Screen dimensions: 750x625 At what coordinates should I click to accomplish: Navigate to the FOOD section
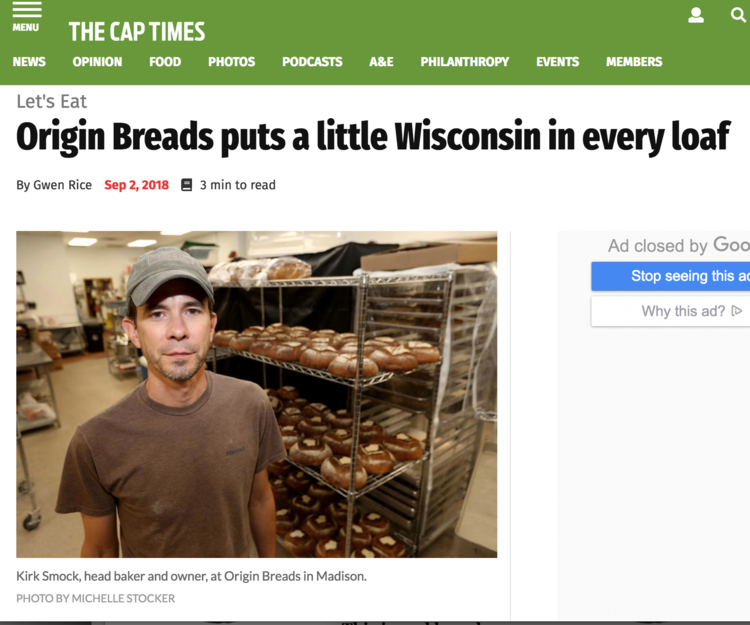click(x=165, y=62)
